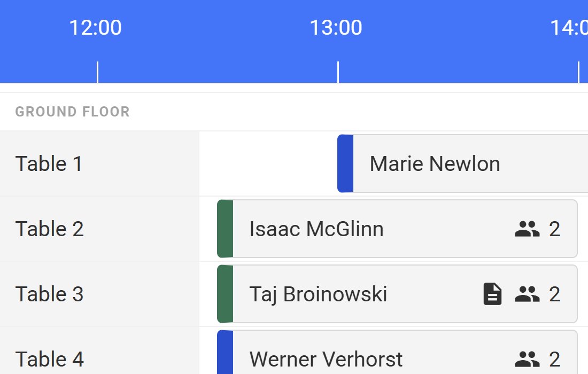Screen dimensions: 588x374
Task: Click the Table 1 row label
Action: tap(49, 163)
